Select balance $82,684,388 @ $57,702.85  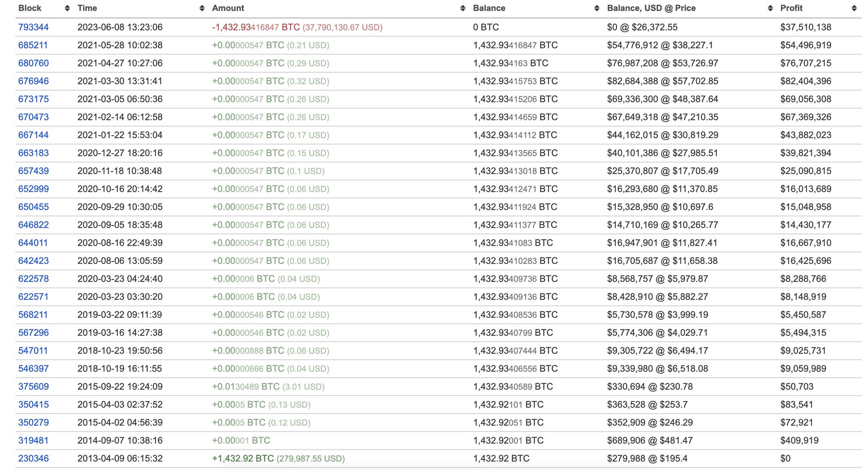point(662,81)
